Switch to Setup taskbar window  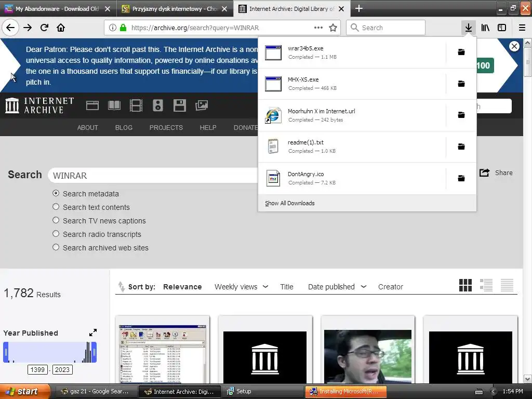(262, 391)
